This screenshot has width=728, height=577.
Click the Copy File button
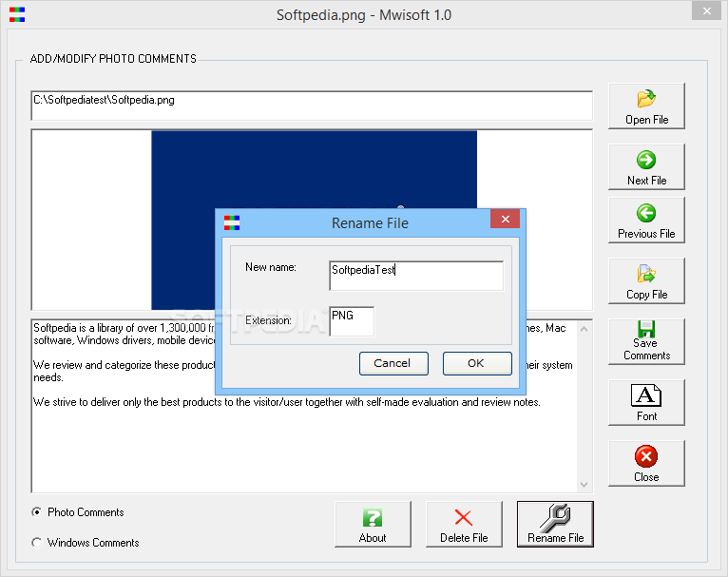point(646,280)
